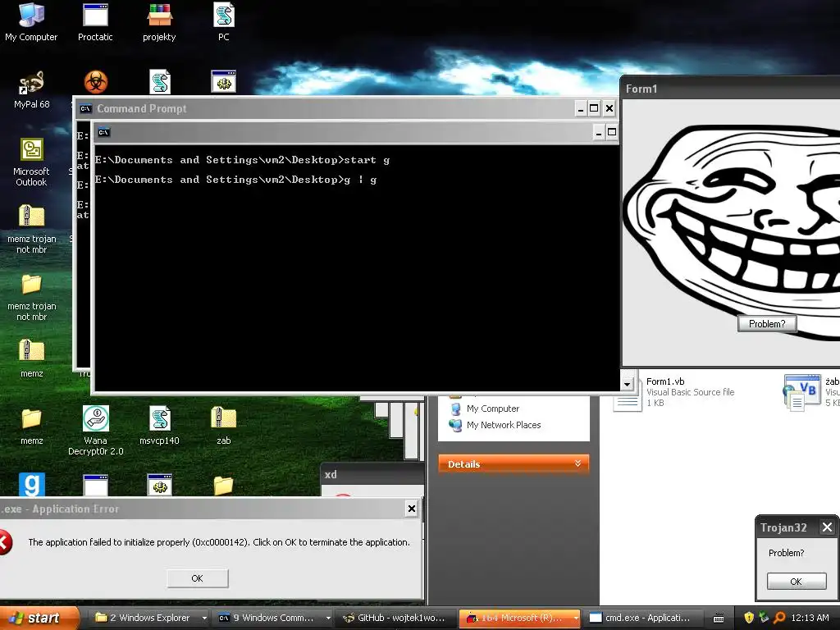Click the Explorer scrollbar down arrow
This screenshot has height=630, width=840.
[x=627, y=384]
